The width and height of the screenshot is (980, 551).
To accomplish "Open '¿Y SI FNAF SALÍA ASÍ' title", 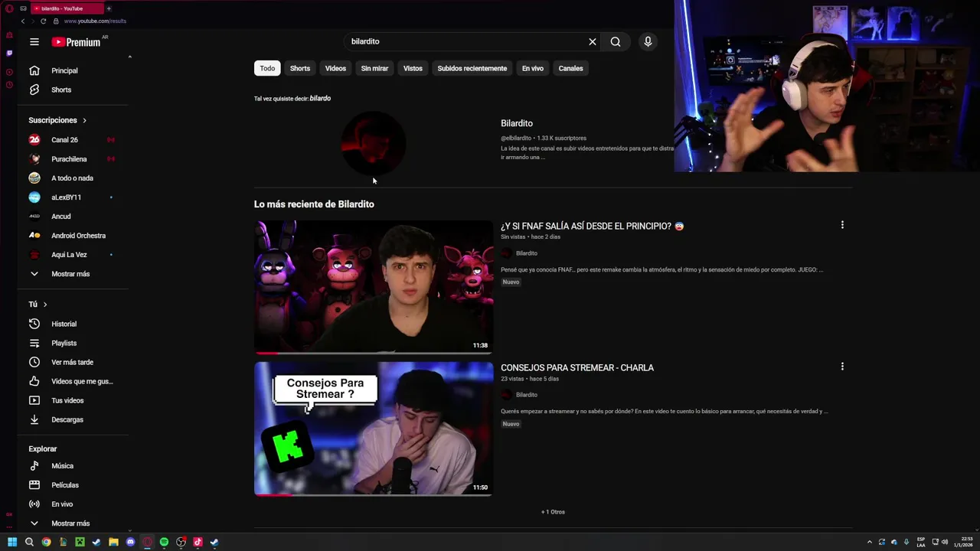I will [592, 226].
